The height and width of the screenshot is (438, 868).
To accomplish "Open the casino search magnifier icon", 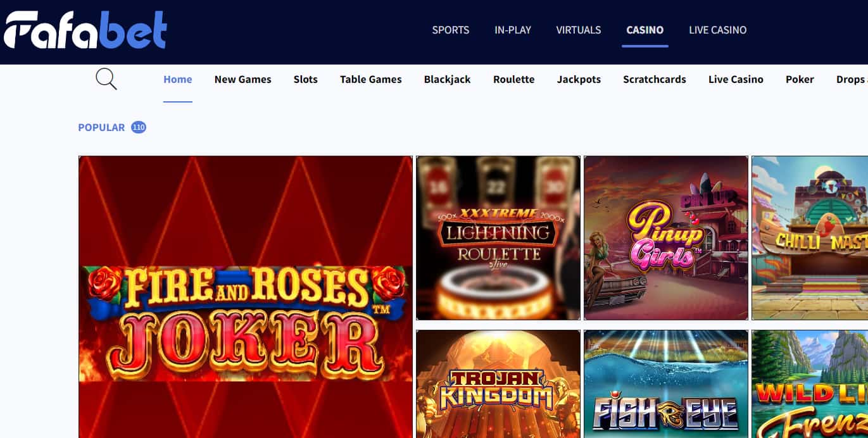I will [106, 79].
